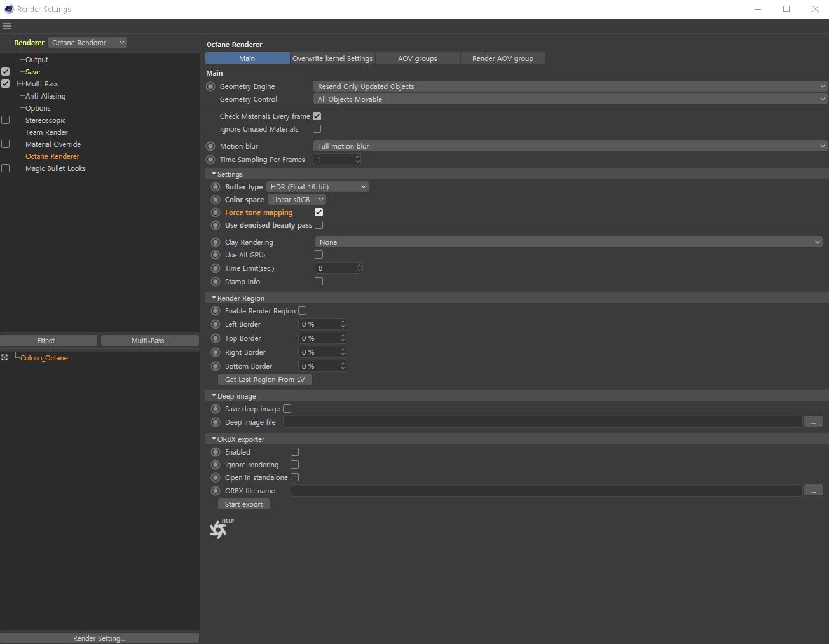This screenshot has height=644, width=829.
Task: Click animation dot beside Time Sampling Per Frames
Action: [x=210, y=160]
